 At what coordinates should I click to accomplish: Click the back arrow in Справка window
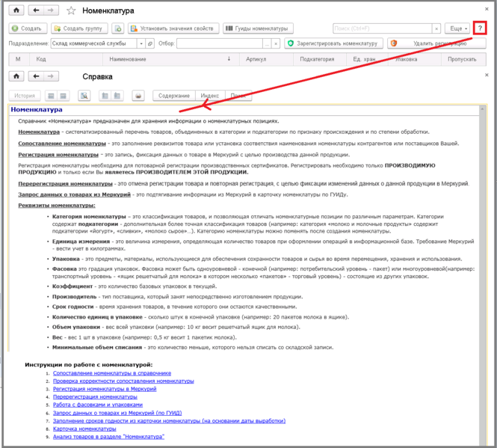[x=34, y=76]
